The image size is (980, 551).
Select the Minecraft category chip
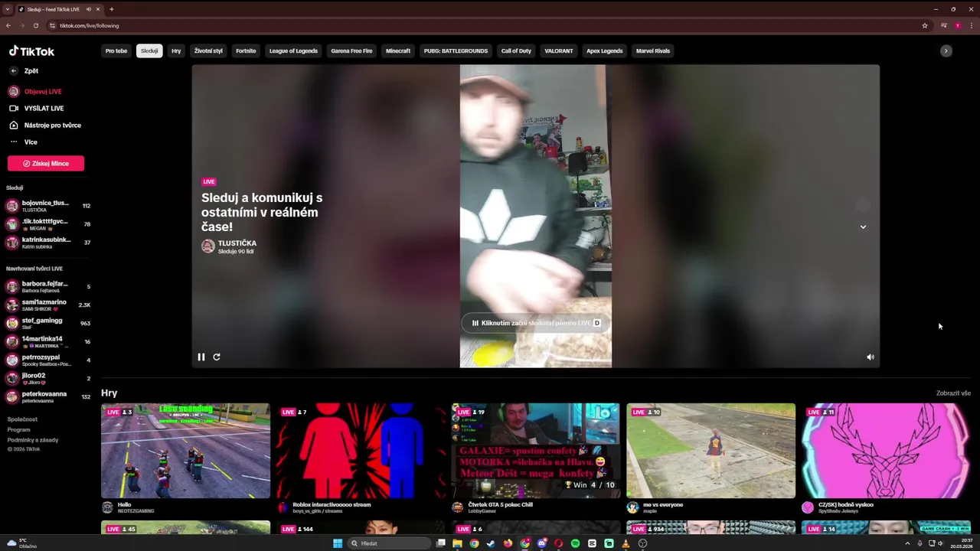[x=398, y=51]
